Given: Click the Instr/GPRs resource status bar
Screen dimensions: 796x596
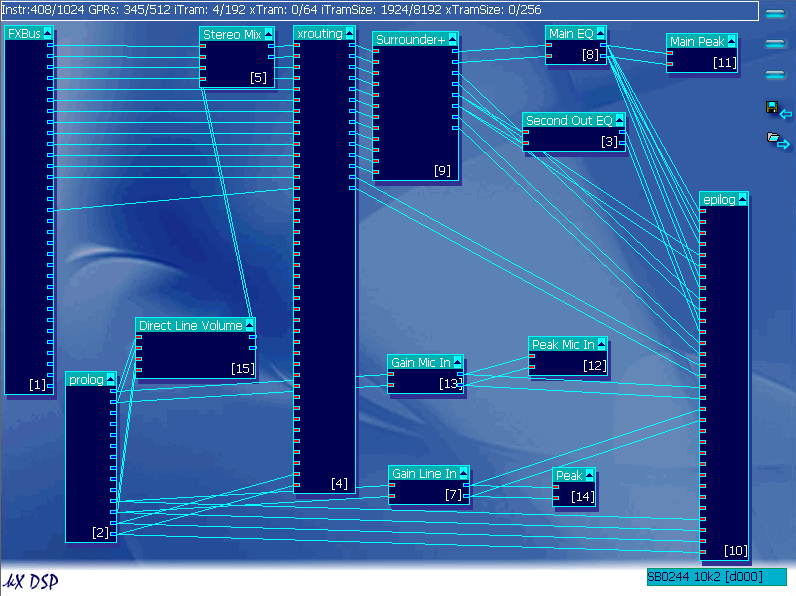Looking at the screenshot, I should click(379, 11).
